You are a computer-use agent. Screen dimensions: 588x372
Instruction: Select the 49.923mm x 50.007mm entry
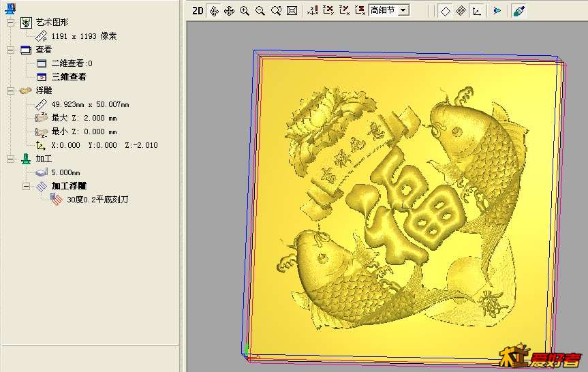point(91,104)
